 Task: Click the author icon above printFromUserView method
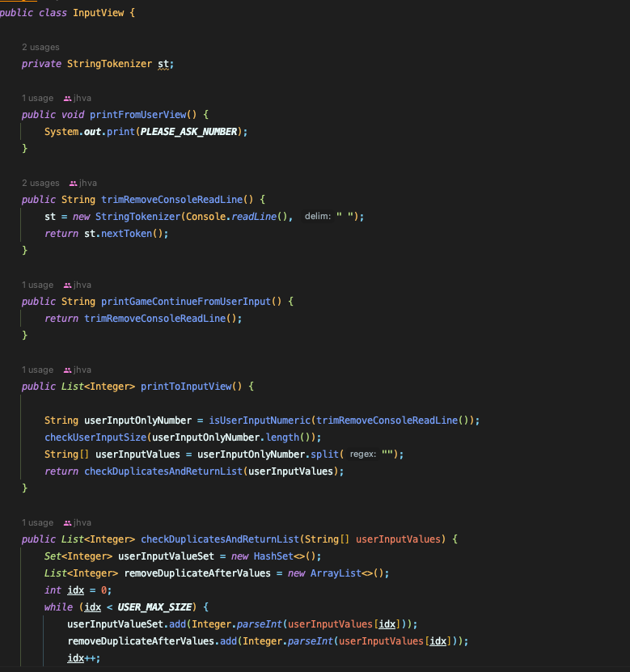click(x=67, y=99)
